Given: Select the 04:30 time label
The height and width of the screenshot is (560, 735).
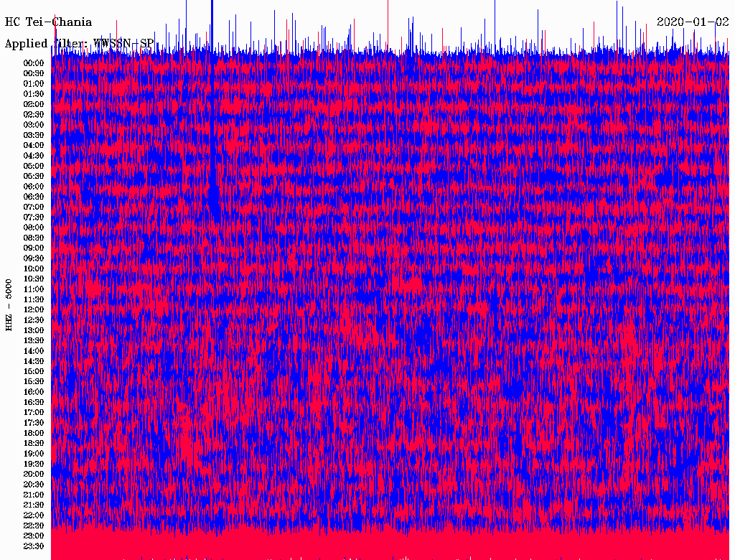Looking at the screenshot, I should pos(34,156).
